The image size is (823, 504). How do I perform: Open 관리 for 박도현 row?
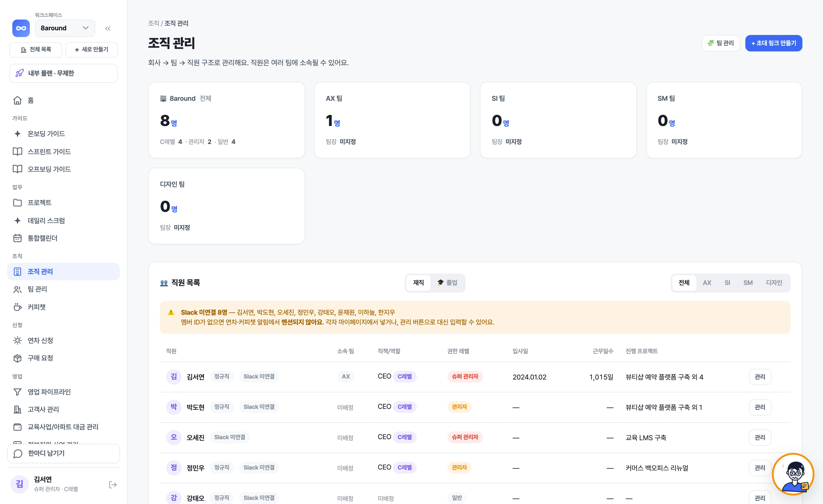(760, 407)
